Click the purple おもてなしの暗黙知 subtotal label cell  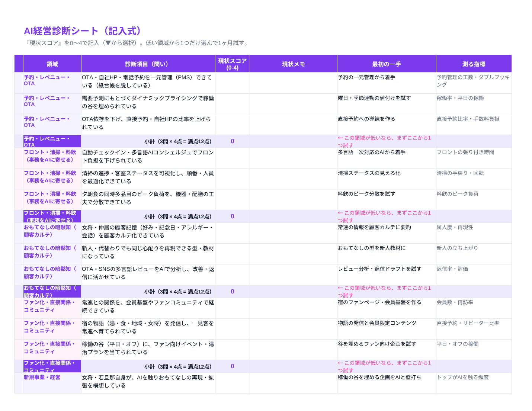click(52, 292)
